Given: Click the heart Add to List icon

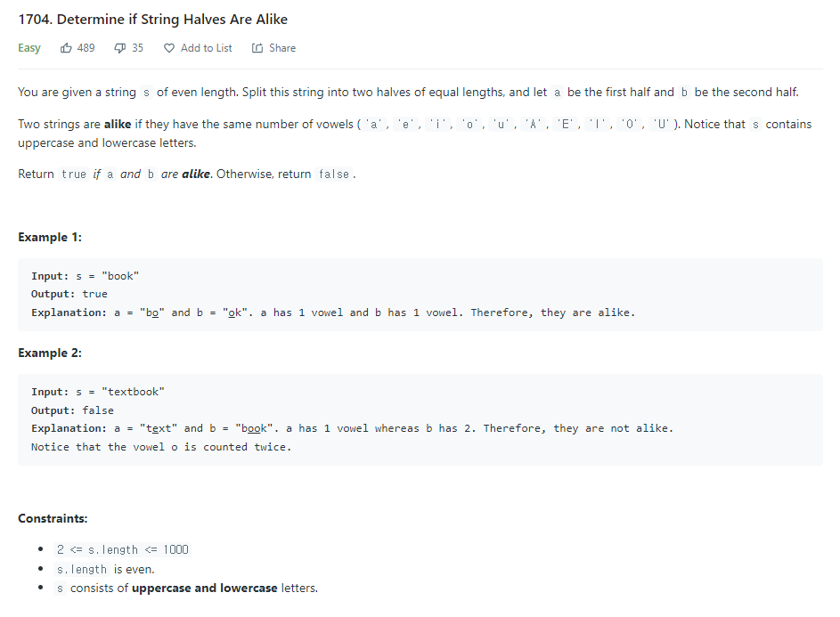Looking at the screenshot, I should click(x=169, y=48).
